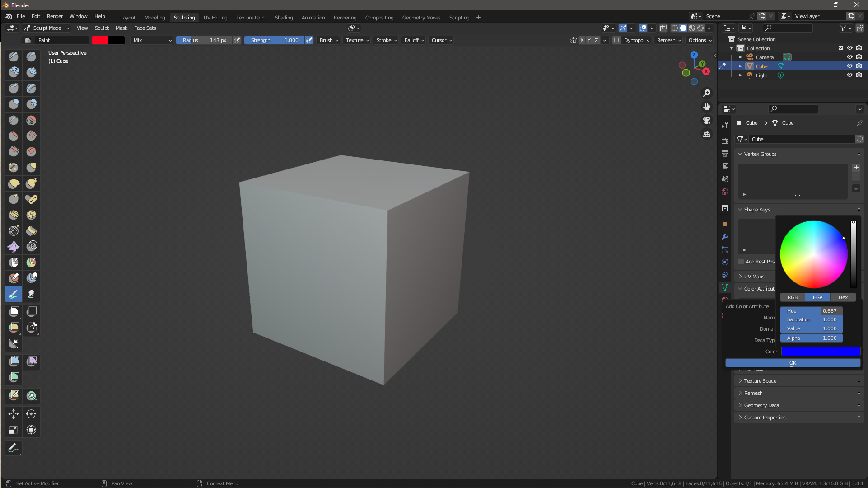
Task: Switch to the Texture Paint workspace tab
Action: (251, 18)
